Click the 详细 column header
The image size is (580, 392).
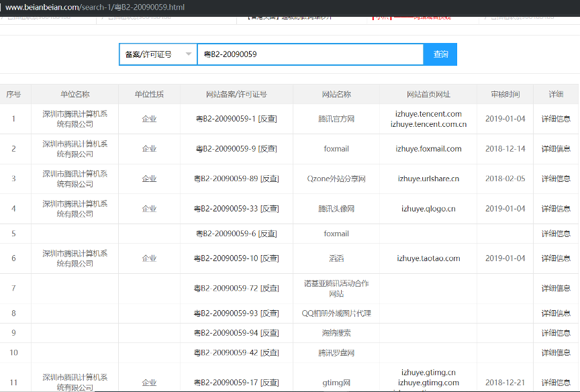556,94
